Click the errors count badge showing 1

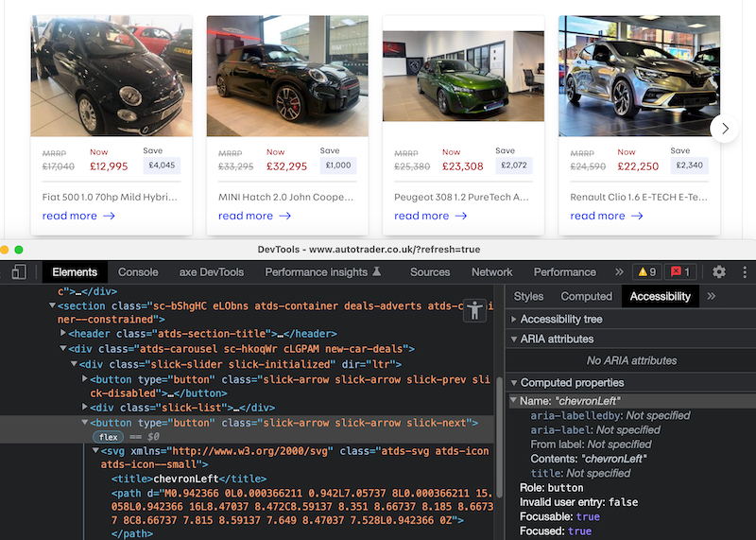pyautogui.click(x=680, y=272)
